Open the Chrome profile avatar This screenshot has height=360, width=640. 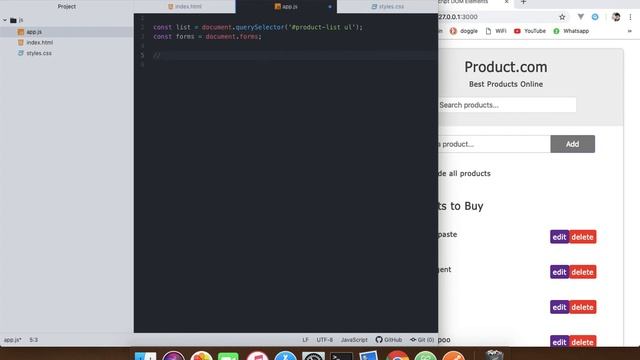pos(616,17)
